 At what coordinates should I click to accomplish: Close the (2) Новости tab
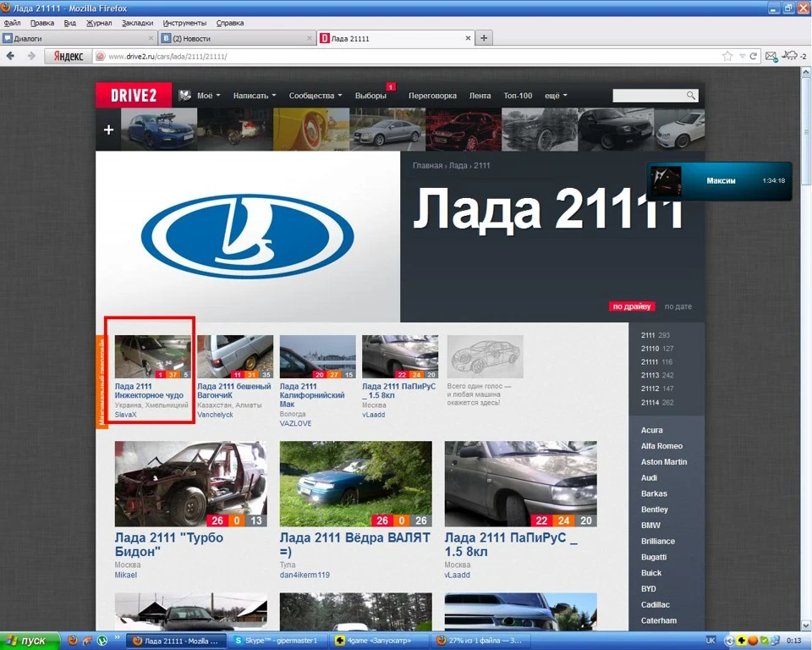coord(310,38)
